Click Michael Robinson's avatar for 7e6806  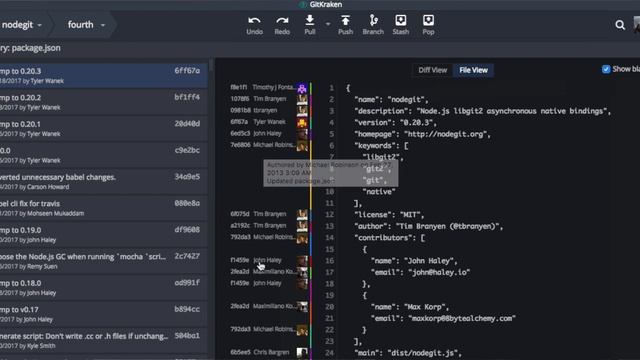302,145
